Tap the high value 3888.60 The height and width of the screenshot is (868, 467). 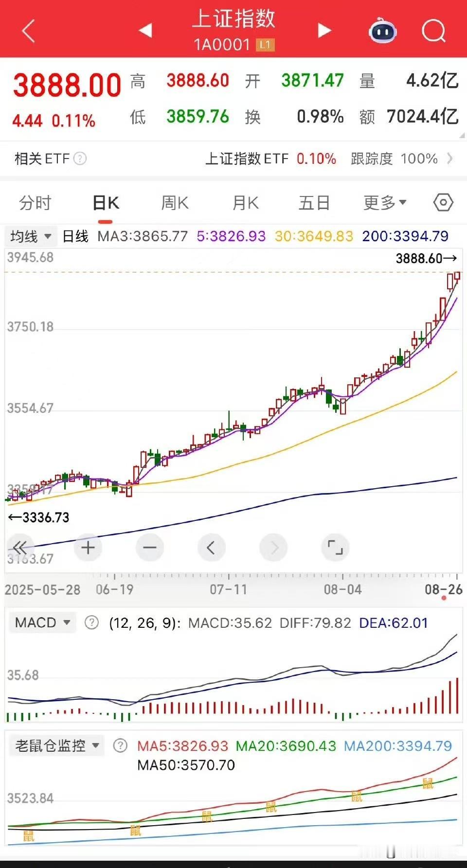pos(198,81)
